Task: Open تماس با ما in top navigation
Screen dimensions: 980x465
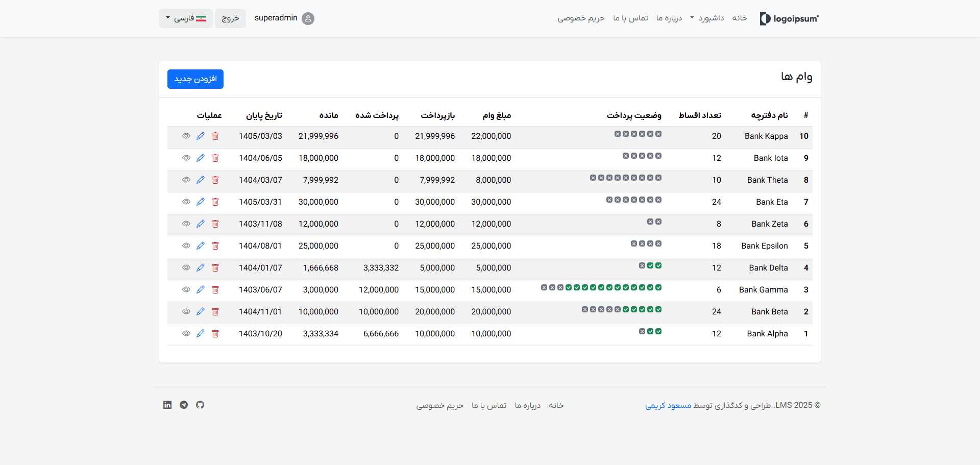Action: pyautogui.click(x=631, y=18)
